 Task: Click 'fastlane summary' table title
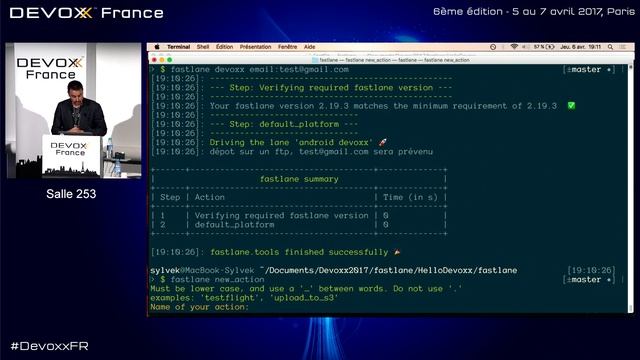299,179
